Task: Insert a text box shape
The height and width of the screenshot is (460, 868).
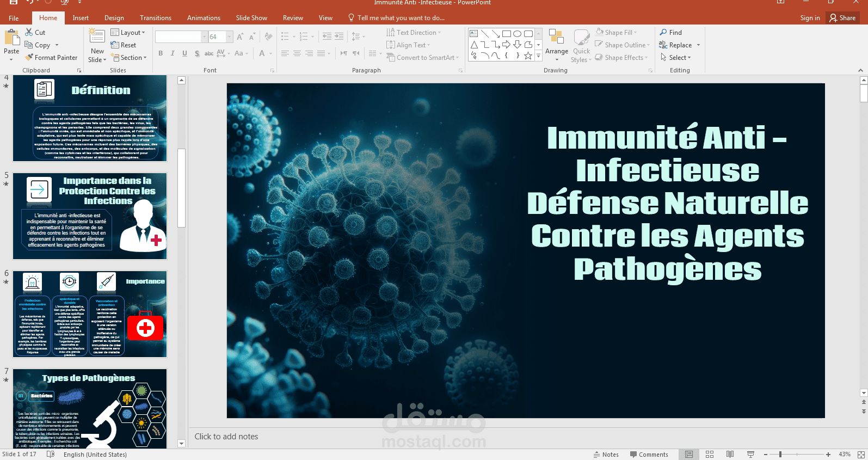Action: (474, 34)
